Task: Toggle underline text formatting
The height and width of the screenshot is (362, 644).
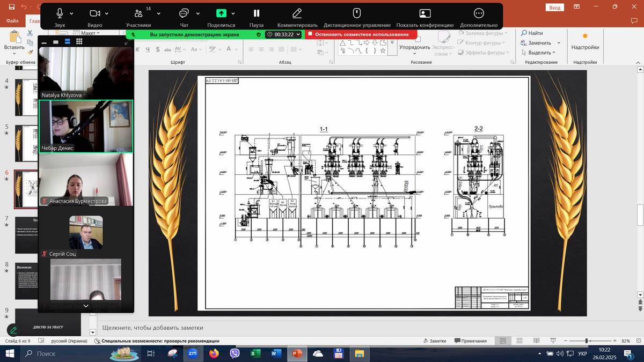Action: [x=147, y=49]
